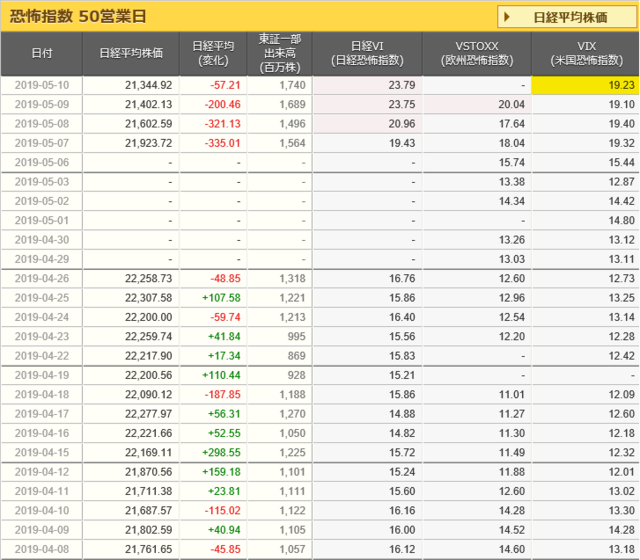Select the volume value 1,740
The height and width of the screenshot is (560, 640).
[277, 86]
